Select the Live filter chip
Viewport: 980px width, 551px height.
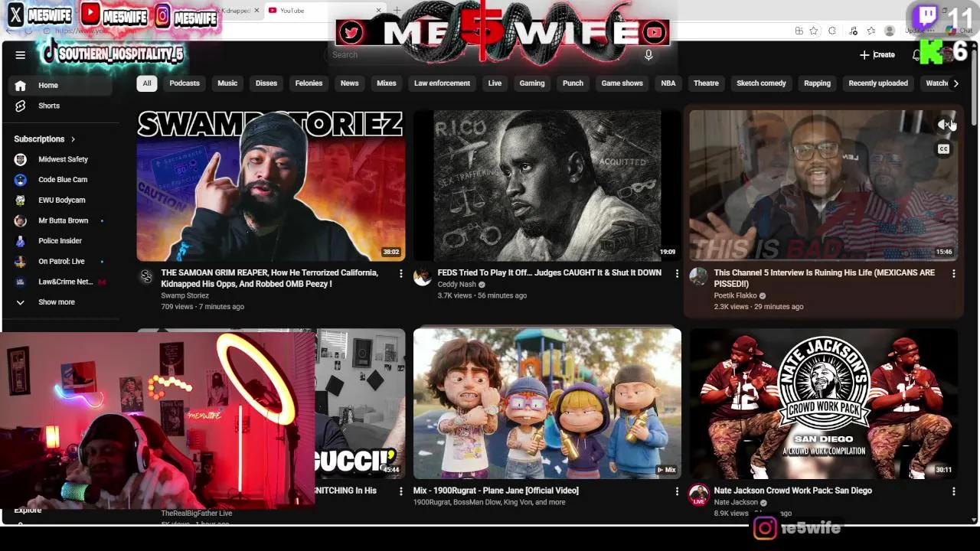tap(495, 83)
